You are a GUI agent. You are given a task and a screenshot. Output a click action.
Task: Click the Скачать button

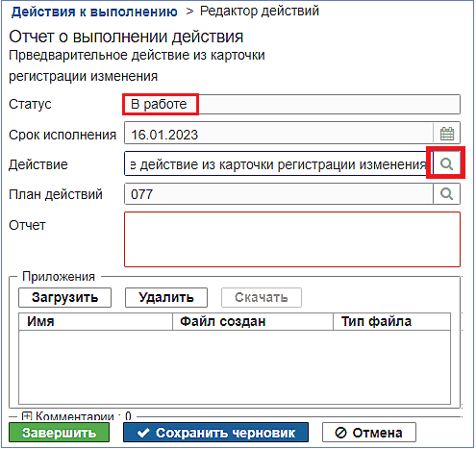(262, 297)
